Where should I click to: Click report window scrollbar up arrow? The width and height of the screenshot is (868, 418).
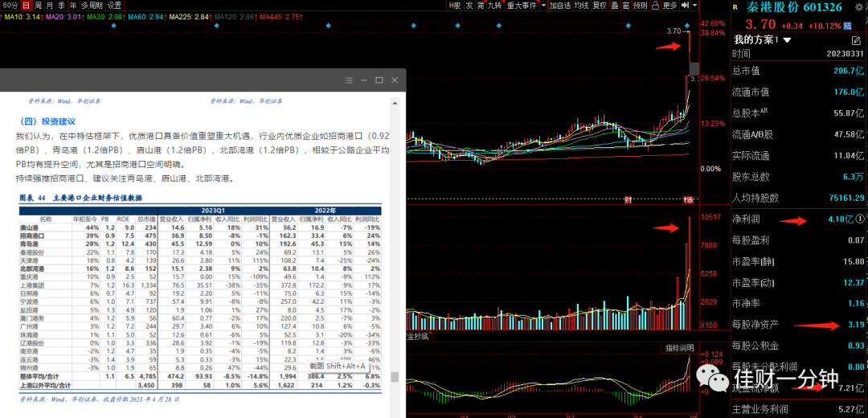pos(395,102)
